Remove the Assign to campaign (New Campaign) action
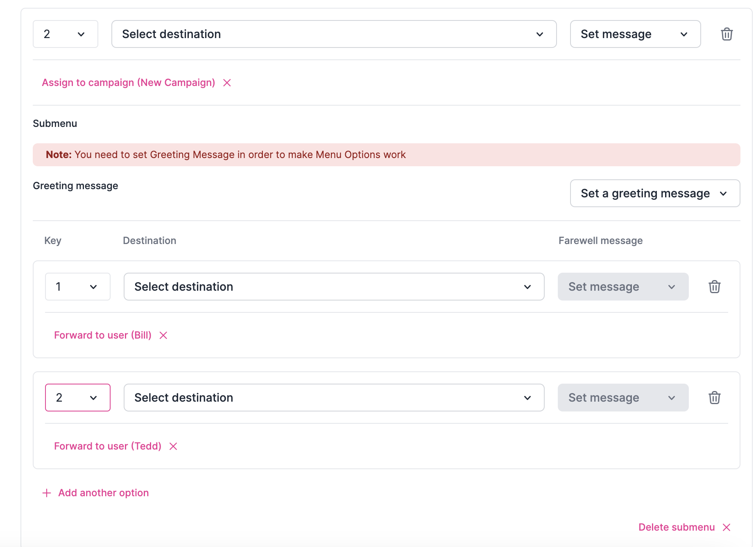The image size is (756, 547). pyautogui.click(x=227, y=82)
